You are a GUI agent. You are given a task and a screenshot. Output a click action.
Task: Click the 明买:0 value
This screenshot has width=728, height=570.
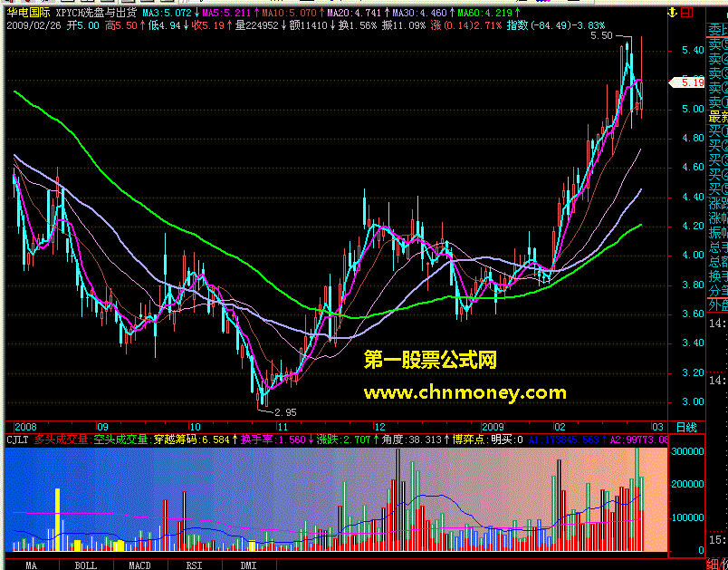tap(507, 440)
